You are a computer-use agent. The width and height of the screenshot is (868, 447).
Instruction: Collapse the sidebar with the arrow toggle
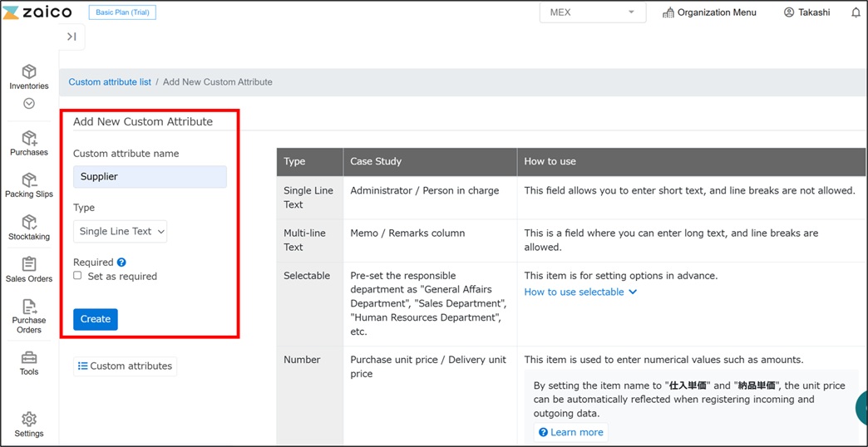tap(72, 37)
